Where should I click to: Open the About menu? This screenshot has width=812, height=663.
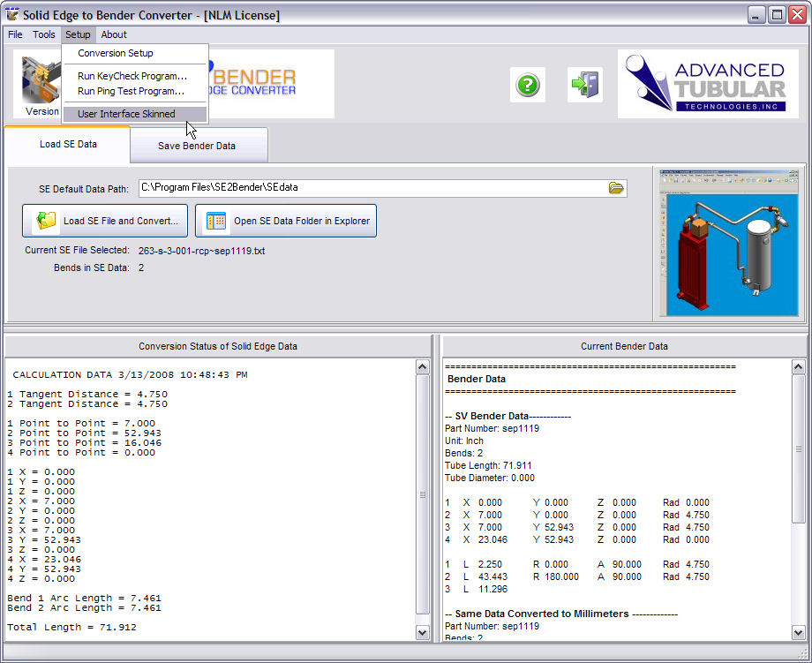tap(114, 34)
